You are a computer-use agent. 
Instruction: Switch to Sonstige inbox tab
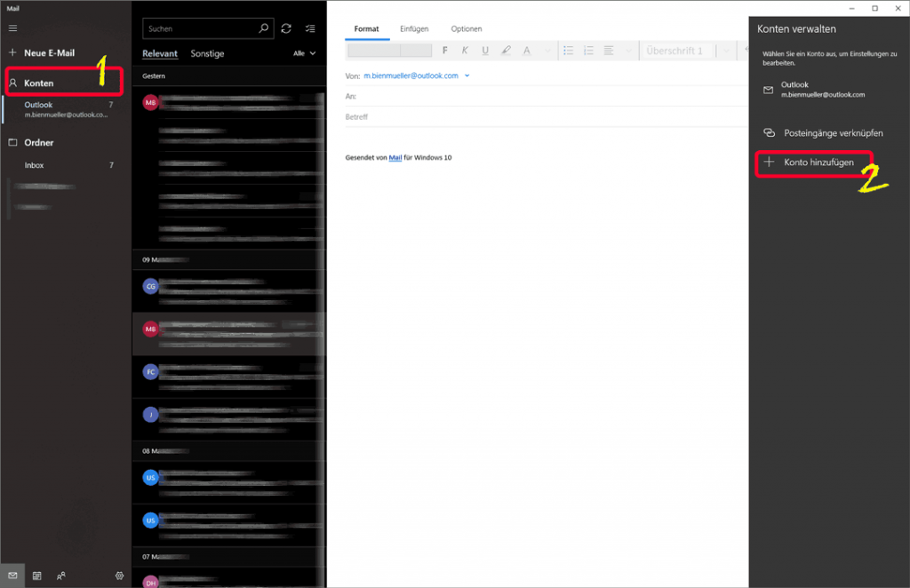click(x=207, y=54)
